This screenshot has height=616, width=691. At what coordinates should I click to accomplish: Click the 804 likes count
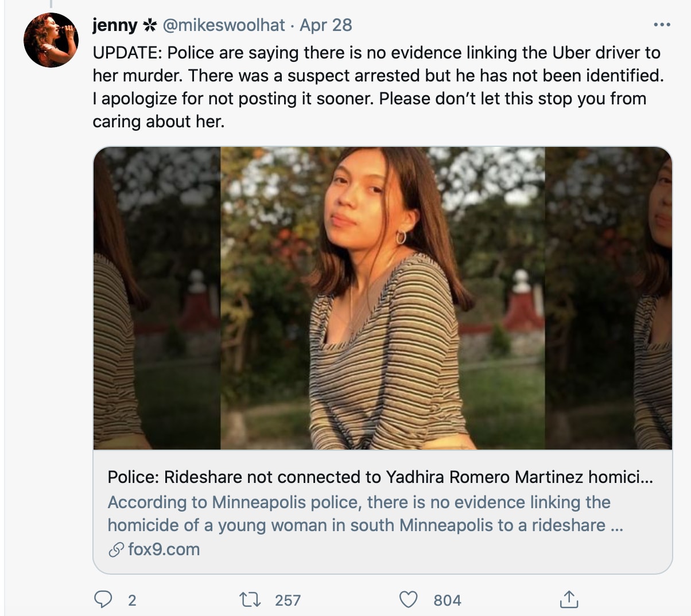click(447, 601)
